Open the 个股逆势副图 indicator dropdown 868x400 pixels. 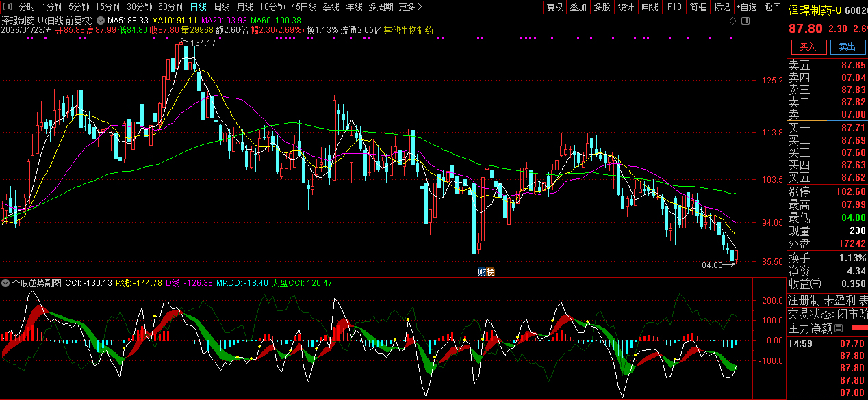tap(6, 282)
